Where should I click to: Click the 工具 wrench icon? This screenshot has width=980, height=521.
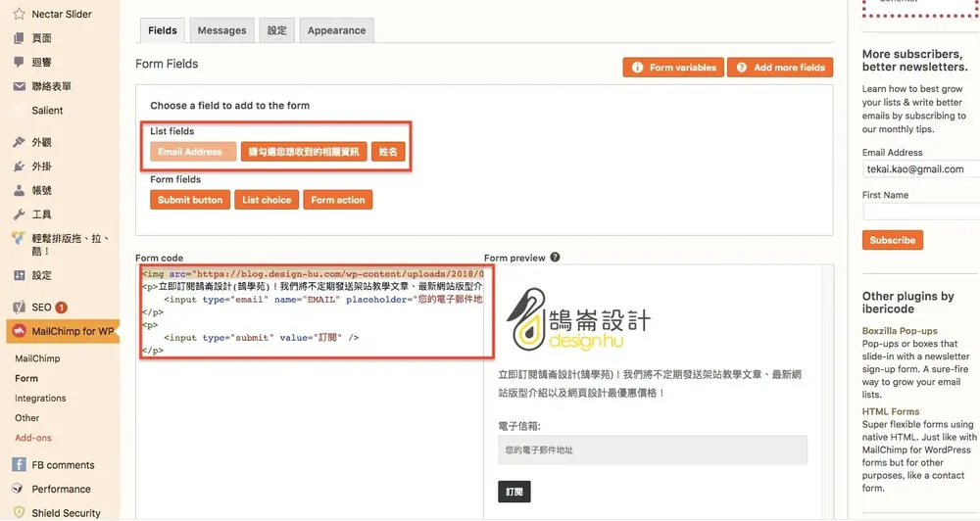pos(19,214)
